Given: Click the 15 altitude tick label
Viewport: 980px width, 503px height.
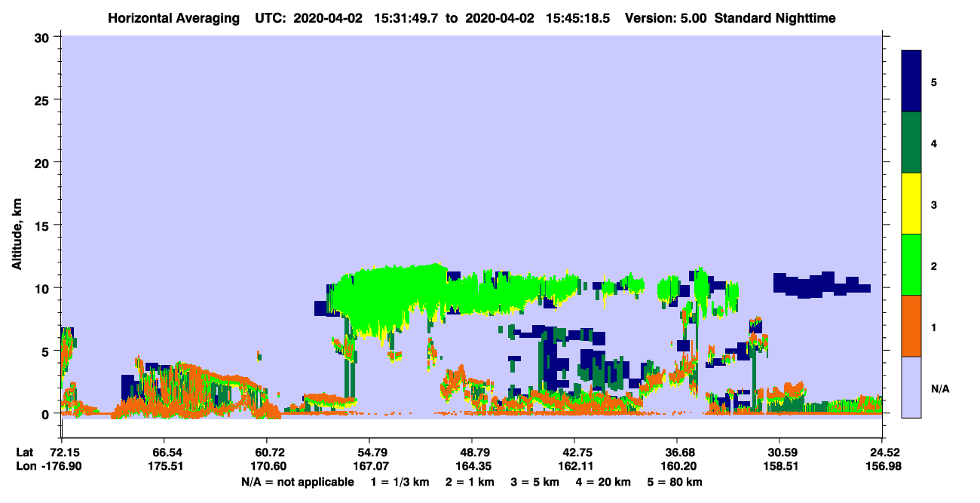Looking at the screenshot, I should point(44,225).
